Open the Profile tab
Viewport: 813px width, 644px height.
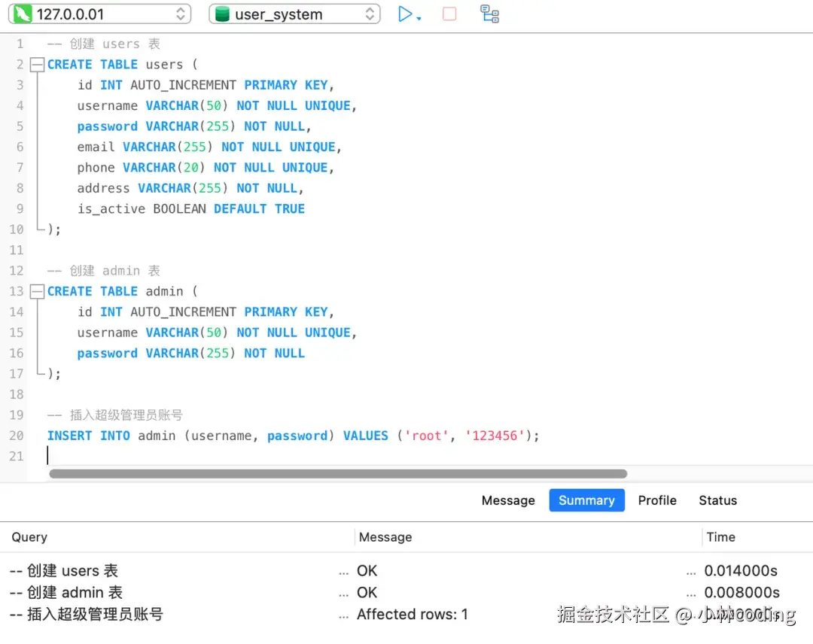click(x=657, y=500)
